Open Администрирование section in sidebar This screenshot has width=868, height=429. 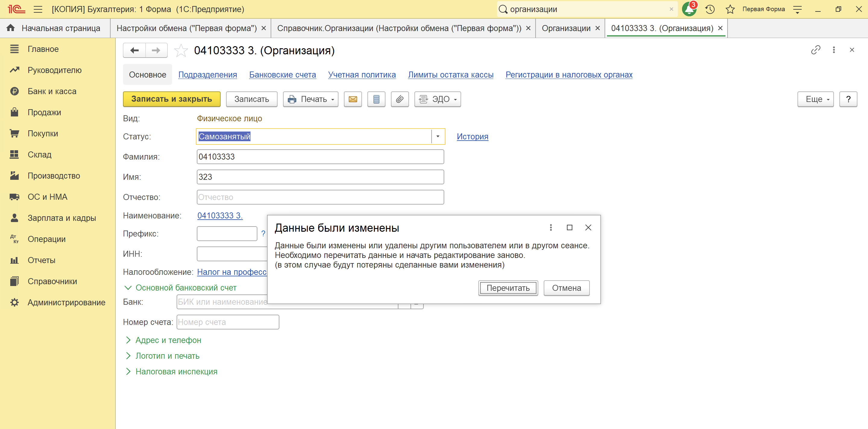(66, 302)
